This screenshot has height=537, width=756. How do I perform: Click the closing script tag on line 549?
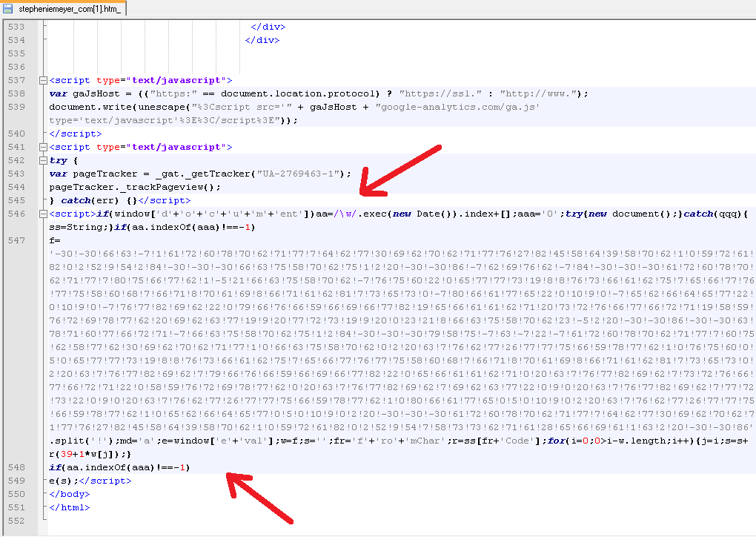coord(105,481)
